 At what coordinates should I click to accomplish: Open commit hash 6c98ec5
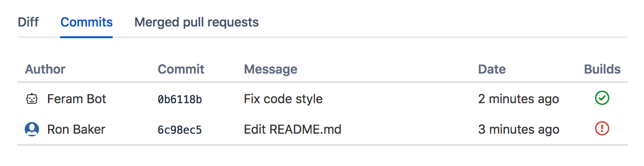180,130
